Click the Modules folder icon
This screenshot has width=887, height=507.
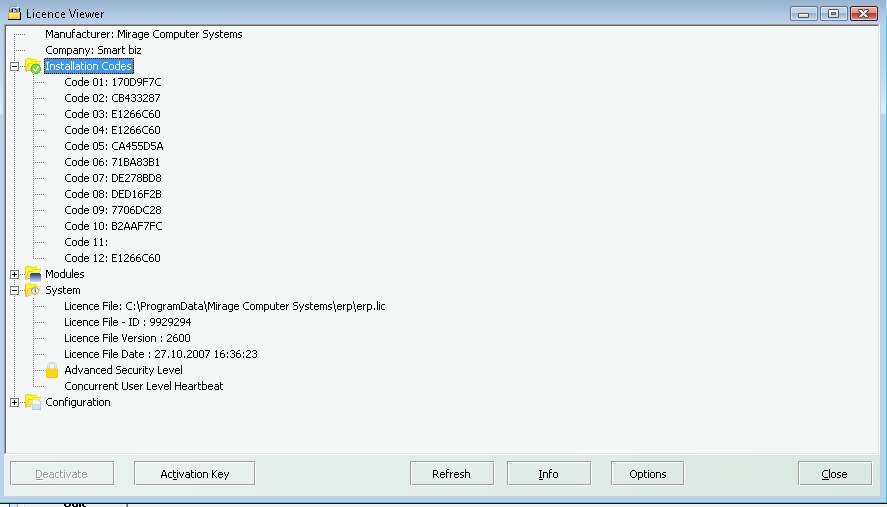click(x=33, y=274)
